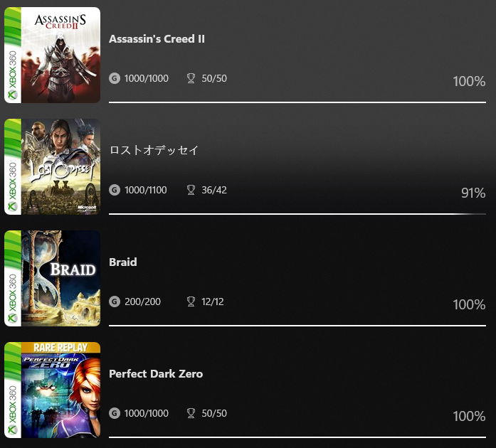Click the gamerscore icon for Assassin's Creed II
The width and height of the screenshot is (496, 448).
[x=115, y=78]
